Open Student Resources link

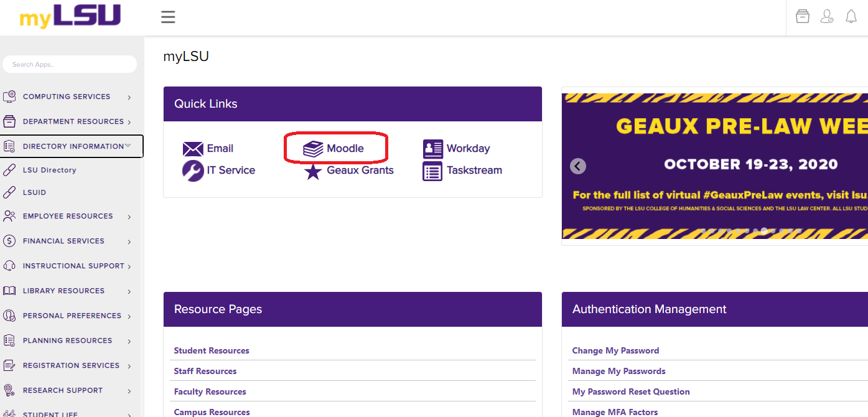(x=212, y=350)
